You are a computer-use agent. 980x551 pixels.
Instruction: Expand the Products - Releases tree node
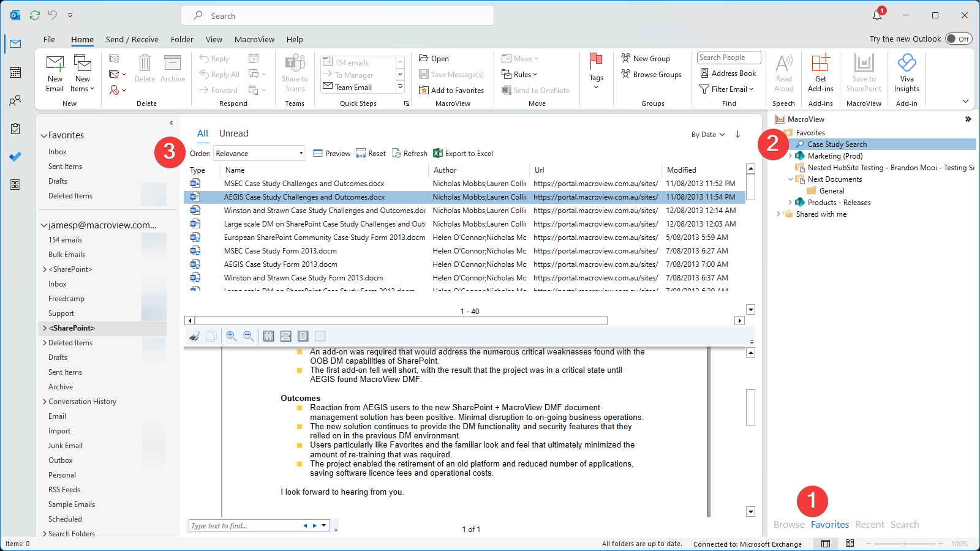(x=790, y=203)
